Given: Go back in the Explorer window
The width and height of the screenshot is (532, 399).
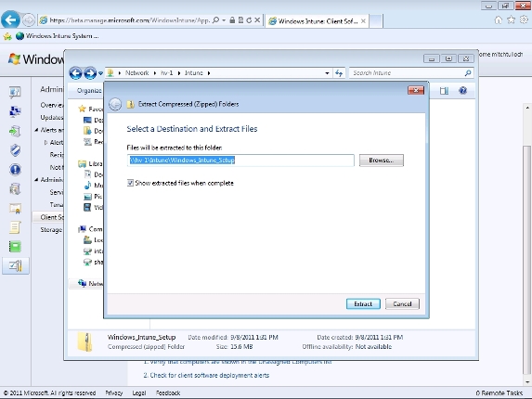Looking at the screenshot, I should tap(75, 73).
